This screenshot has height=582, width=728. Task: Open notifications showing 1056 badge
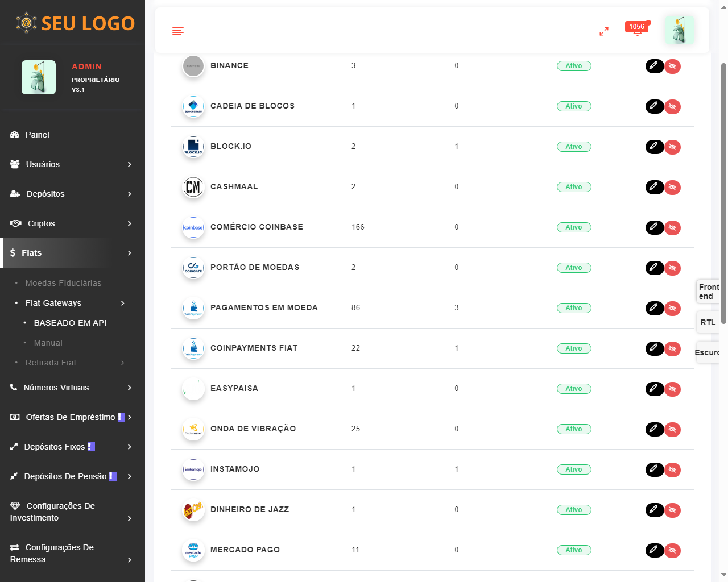click(x=637, y=30)
